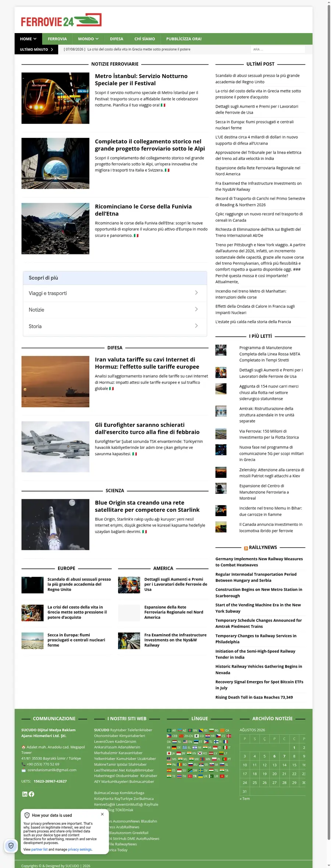This screenshot has height=868, width=331.
Task: Expand the 'Viaggi e trasporti' row
Action: pyautogui.click(x=115, y=293)
